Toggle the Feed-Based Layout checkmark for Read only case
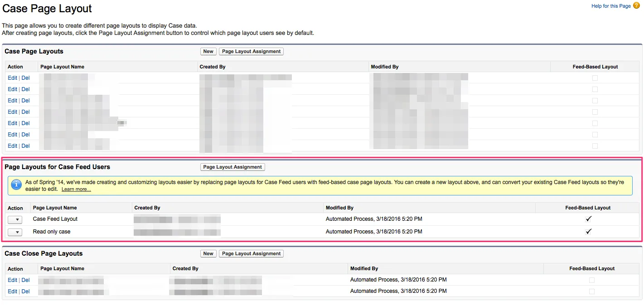Image resolution: width=644 pixels, height=306 pixels. [x=588, y=232]
